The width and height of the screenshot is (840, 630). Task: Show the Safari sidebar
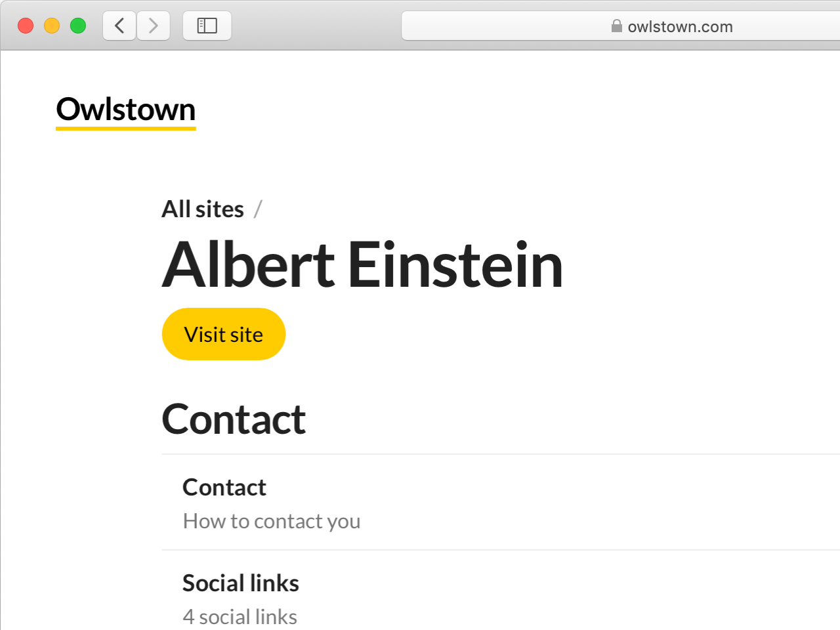click(x=207, y=26)
